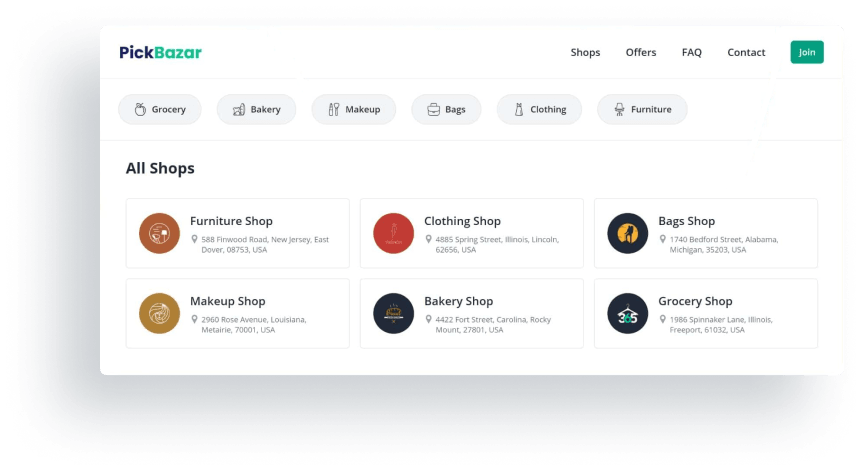Viewport: 865px width, 471px height.
Task: Click the Bags Shop round logo
Action: (627, 233)
